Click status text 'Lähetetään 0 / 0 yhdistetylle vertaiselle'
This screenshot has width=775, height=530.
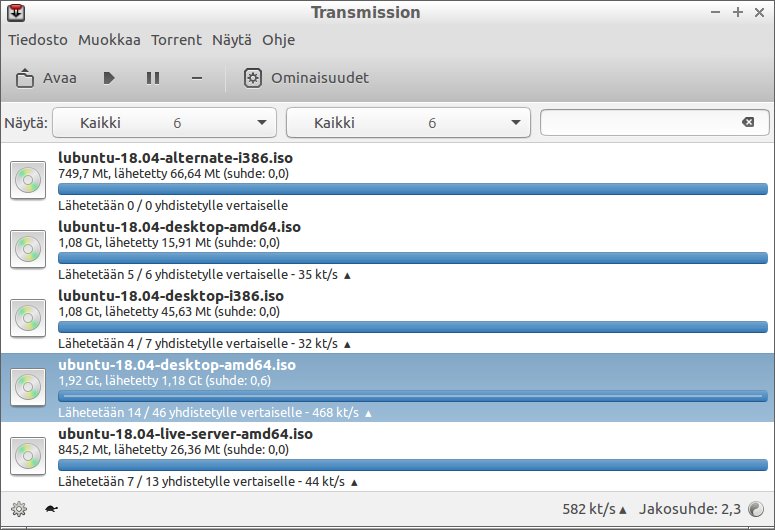point(173,206)
